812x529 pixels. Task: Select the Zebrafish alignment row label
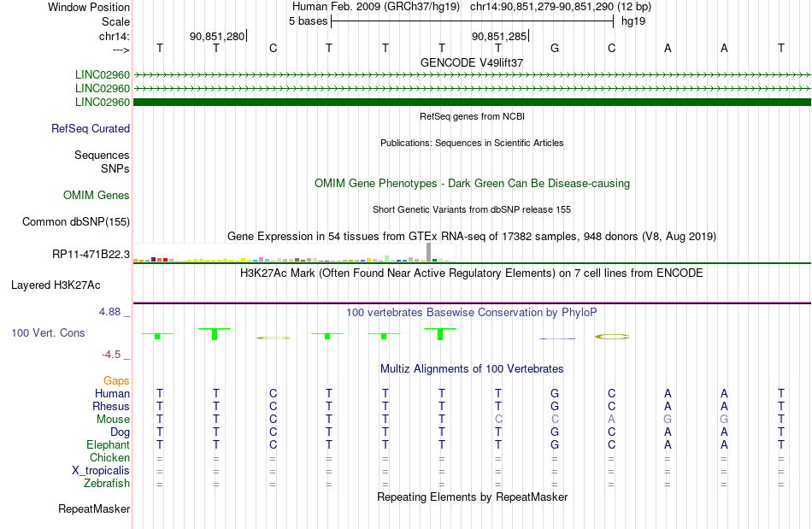(x=107, y=483)
